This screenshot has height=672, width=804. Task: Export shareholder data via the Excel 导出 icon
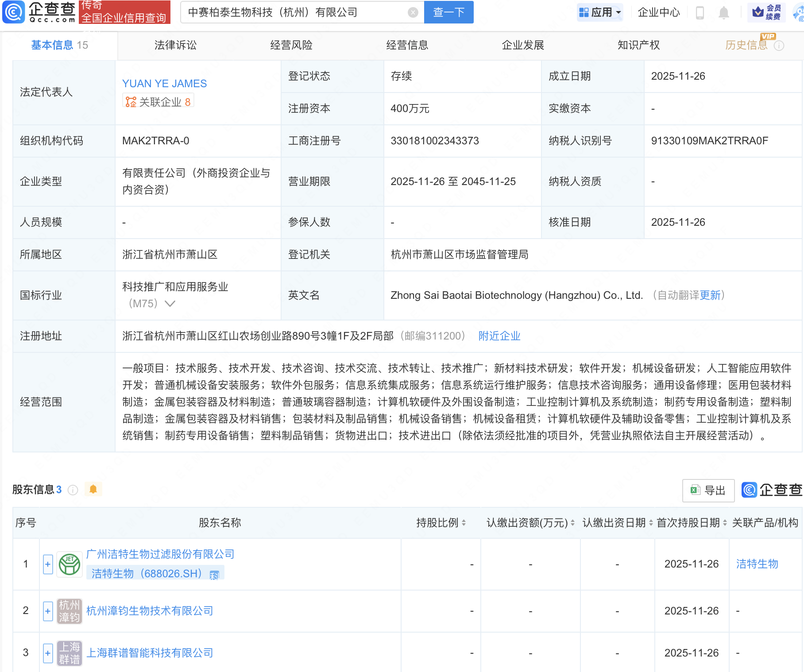pyautogui.click(x=708, y=490)
